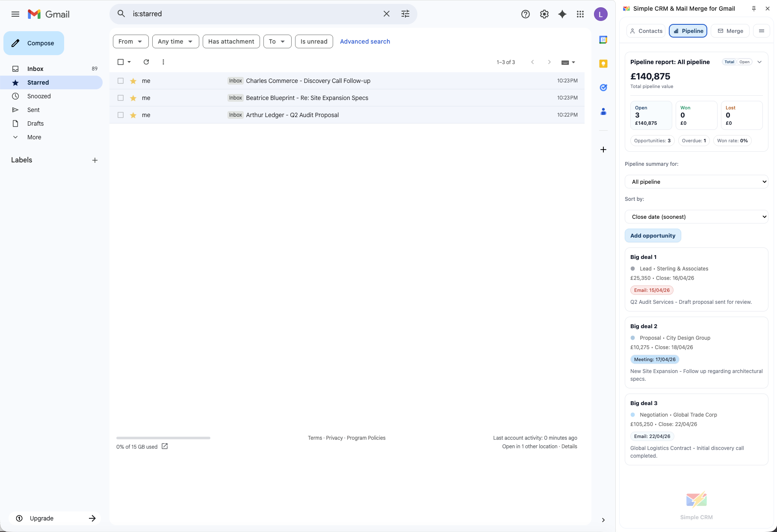Pin the Simple CRM panel
Screen dimensions: 777x532
(x=754, y=9)
